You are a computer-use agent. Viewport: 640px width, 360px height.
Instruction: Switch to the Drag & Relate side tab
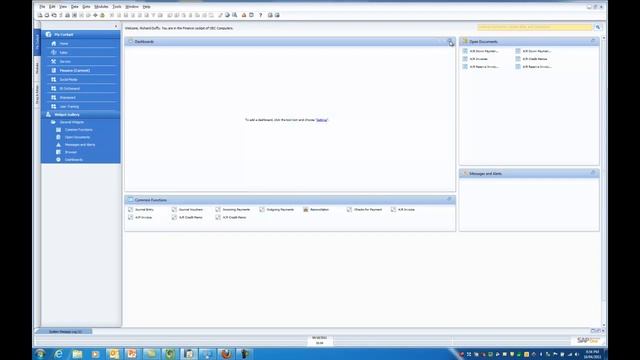[37, 95]
